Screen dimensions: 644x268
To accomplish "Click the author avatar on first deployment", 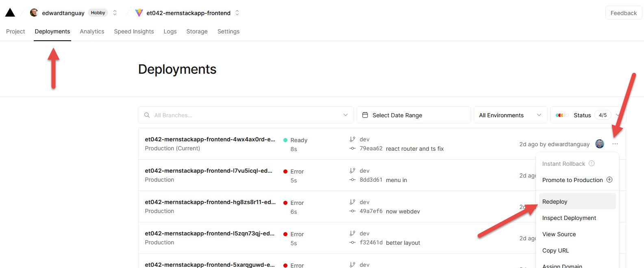I will (x=600, y=144).
